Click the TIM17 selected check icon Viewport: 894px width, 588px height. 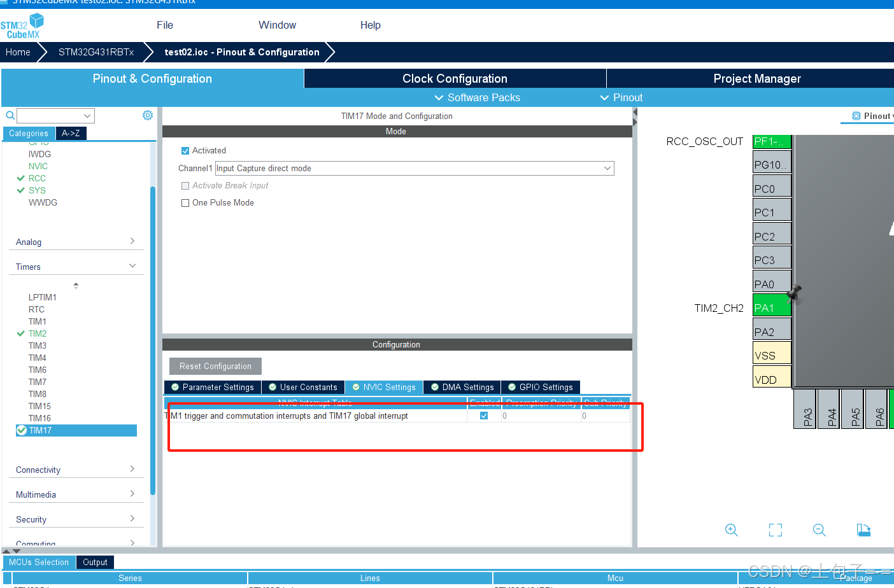(22, 430)
